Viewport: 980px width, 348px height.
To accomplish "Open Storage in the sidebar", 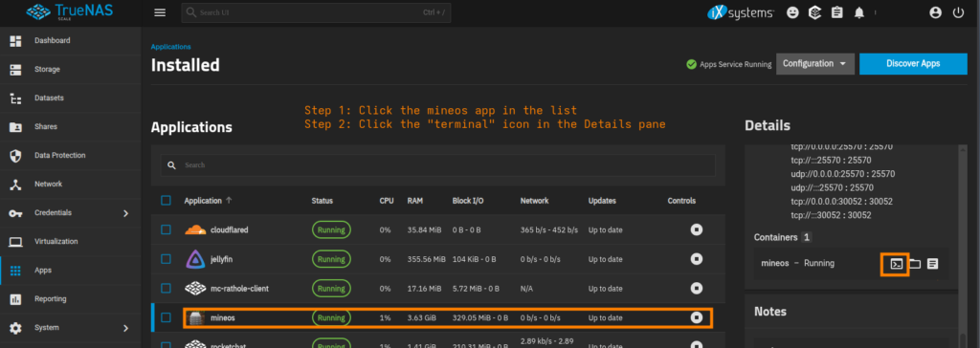I will (71, 70).
